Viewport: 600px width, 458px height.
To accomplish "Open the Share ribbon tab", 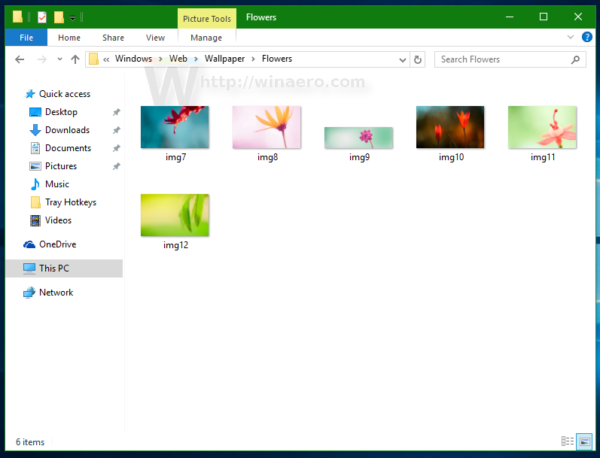I will point(113,37).
